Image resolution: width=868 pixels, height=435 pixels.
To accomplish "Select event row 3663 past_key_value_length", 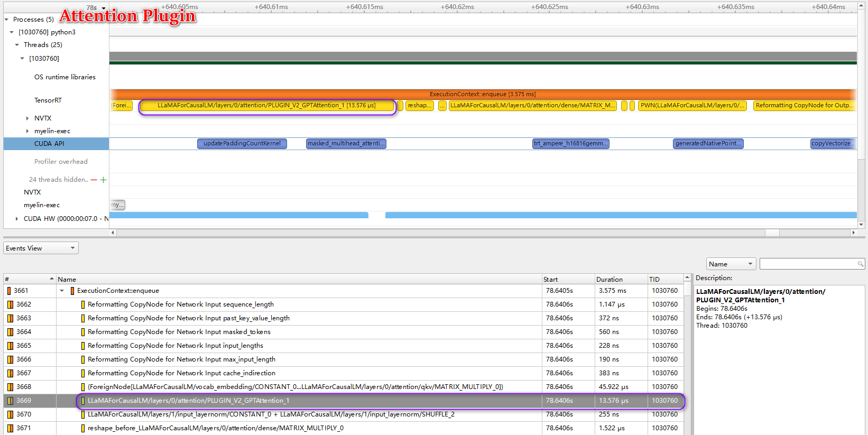I will [x=344, y=318].
